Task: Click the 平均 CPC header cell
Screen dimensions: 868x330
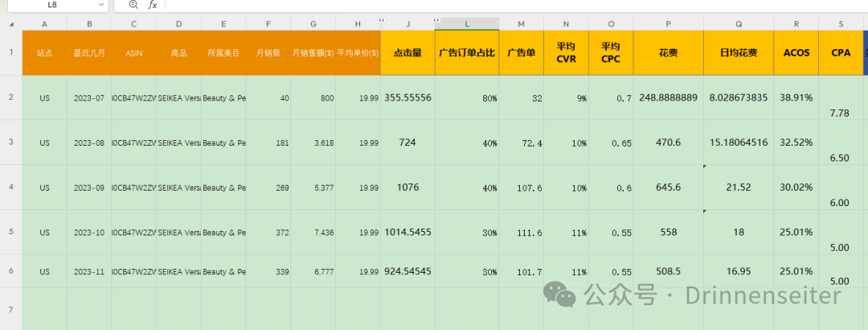Action: coord(611,53)
